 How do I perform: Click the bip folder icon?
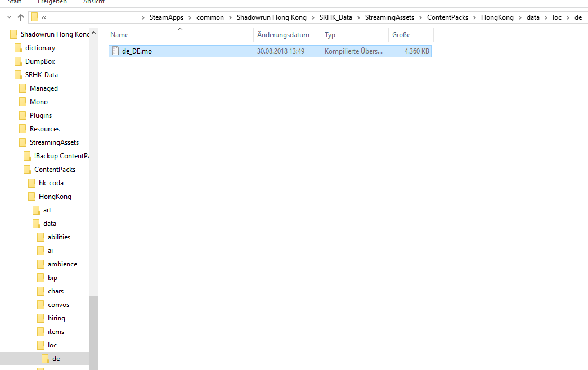(x=41, y=278)
